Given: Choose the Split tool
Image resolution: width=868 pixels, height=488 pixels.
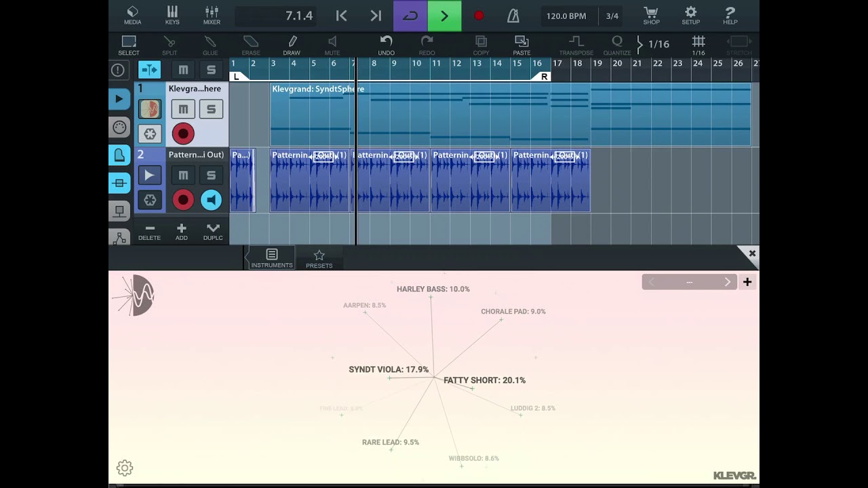Looking at the screenshot, I should click(x=170, y=45).
